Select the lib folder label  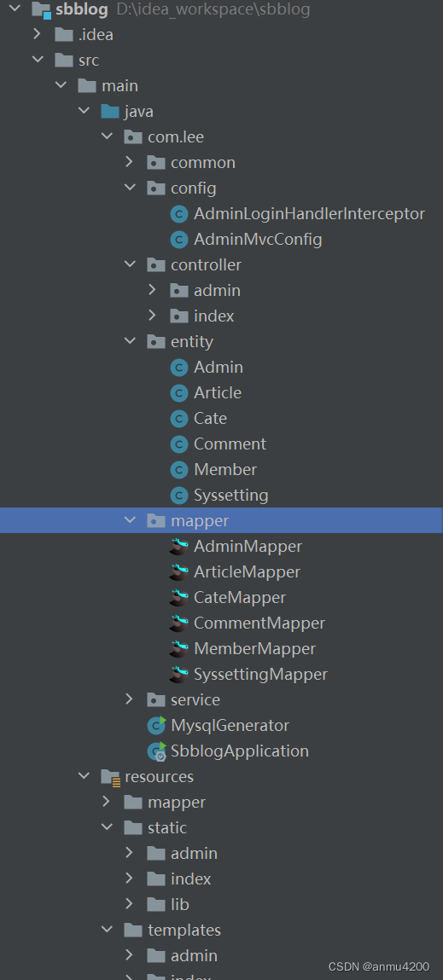tap(179, 904)
